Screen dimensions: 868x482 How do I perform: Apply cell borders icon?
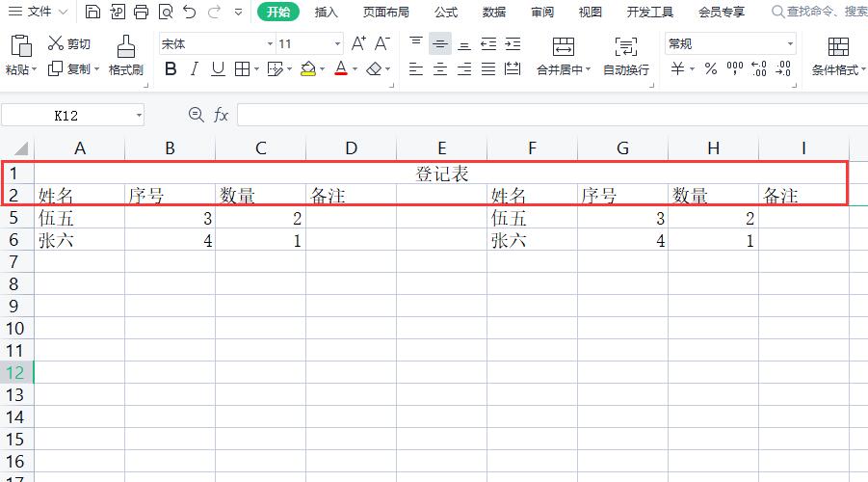242,69
